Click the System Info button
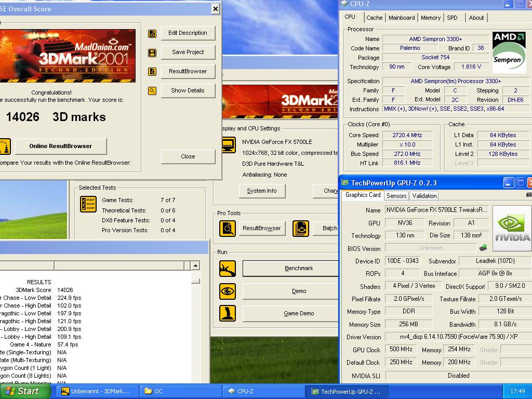 [x=262, y=191]
